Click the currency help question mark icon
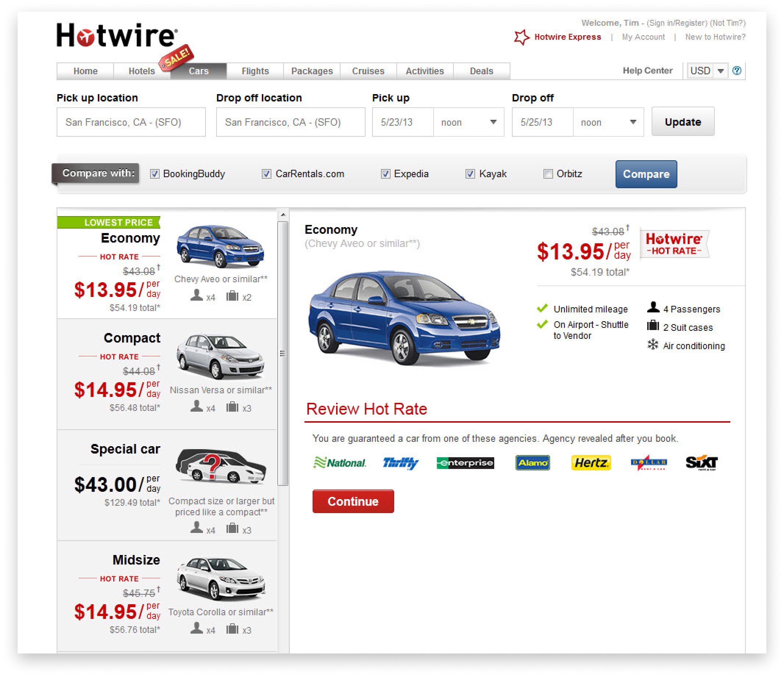The image size is (784, 677). [736, 71]
